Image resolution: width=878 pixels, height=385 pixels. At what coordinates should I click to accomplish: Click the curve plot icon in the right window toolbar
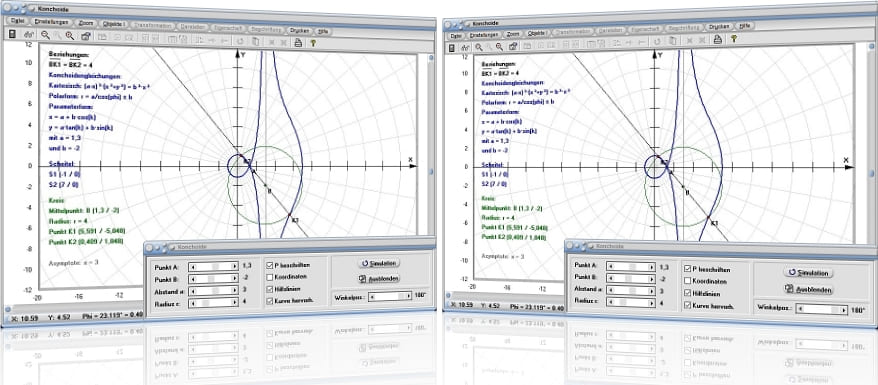click(x=466, y=47)
